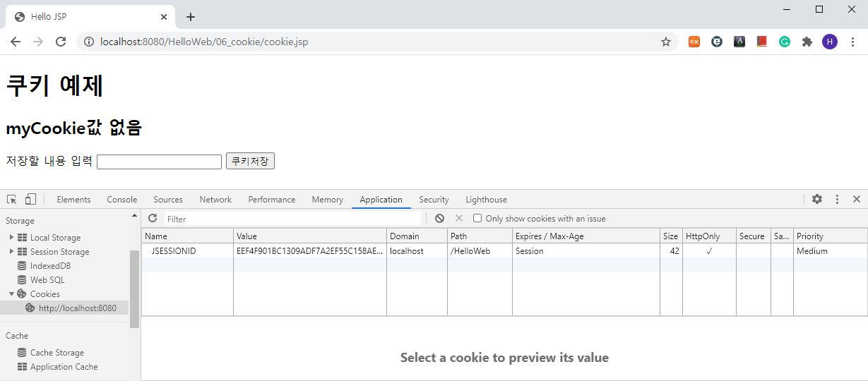Click the 저장할 내용 입력 text field
868x381 pixels.
159,162
